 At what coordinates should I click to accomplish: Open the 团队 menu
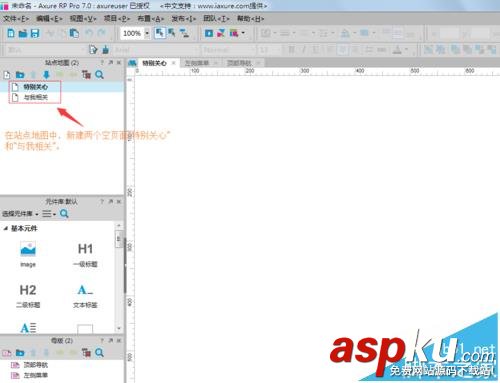tap(216, 19)
